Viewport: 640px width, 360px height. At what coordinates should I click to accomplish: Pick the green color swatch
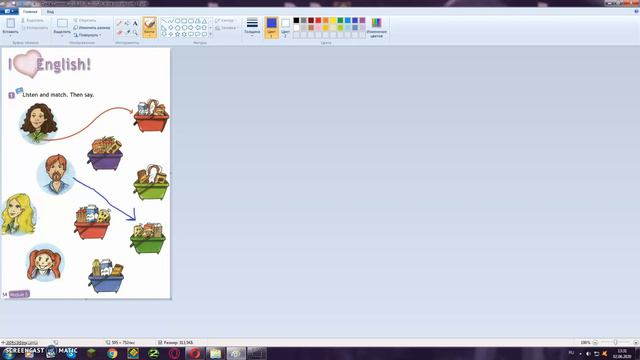(x=340, y=20)
